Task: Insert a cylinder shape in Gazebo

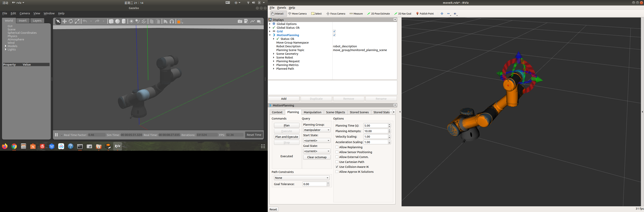Action: [x=124, y=22]
